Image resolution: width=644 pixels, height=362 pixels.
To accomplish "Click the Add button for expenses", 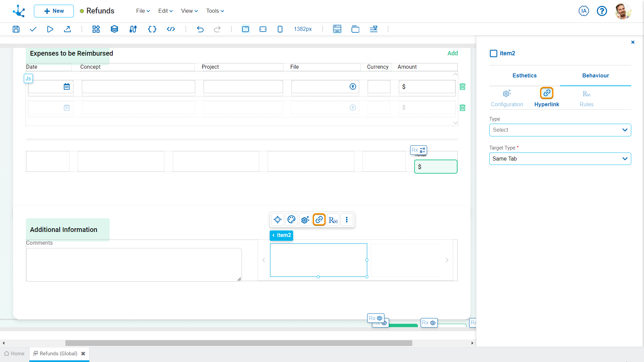I will [x=452, y=53].
